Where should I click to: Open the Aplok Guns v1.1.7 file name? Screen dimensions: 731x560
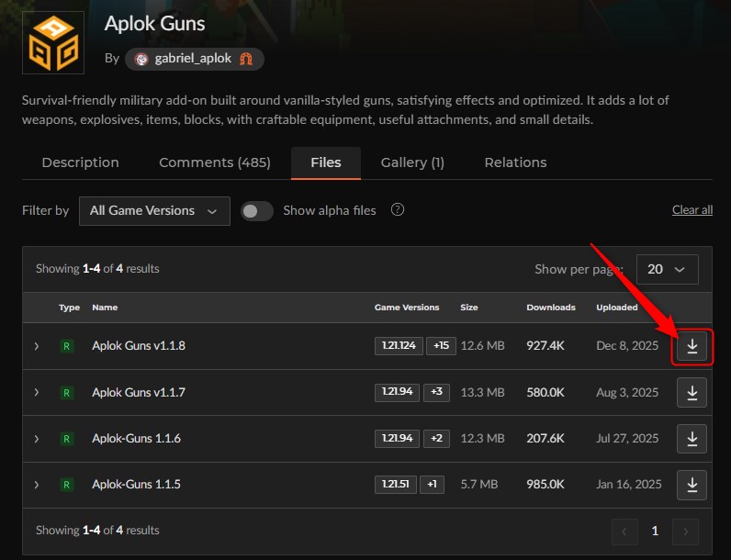139,392
